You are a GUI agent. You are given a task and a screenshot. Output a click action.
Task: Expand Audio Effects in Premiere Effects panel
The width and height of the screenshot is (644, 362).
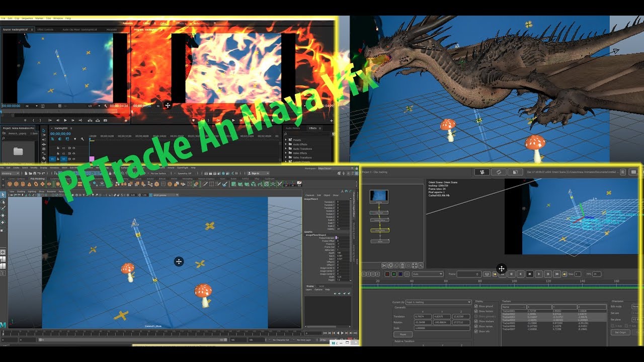point(286,144)
